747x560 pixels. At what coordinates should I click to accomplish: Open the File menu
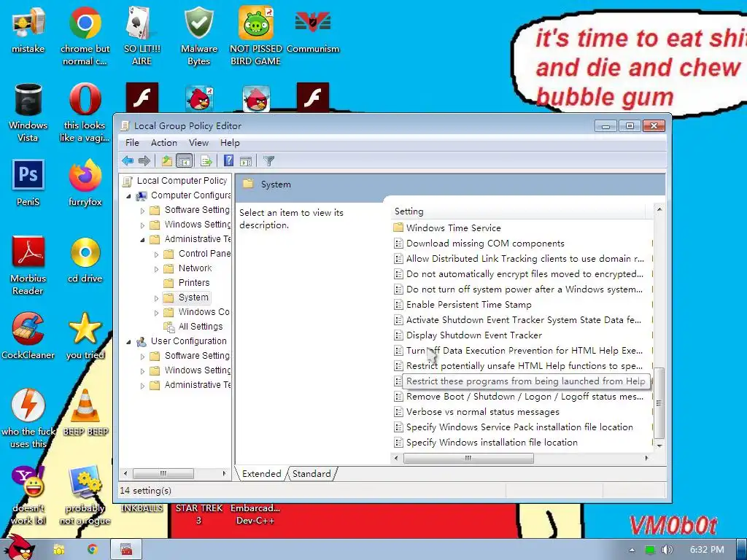click(132, 142)
